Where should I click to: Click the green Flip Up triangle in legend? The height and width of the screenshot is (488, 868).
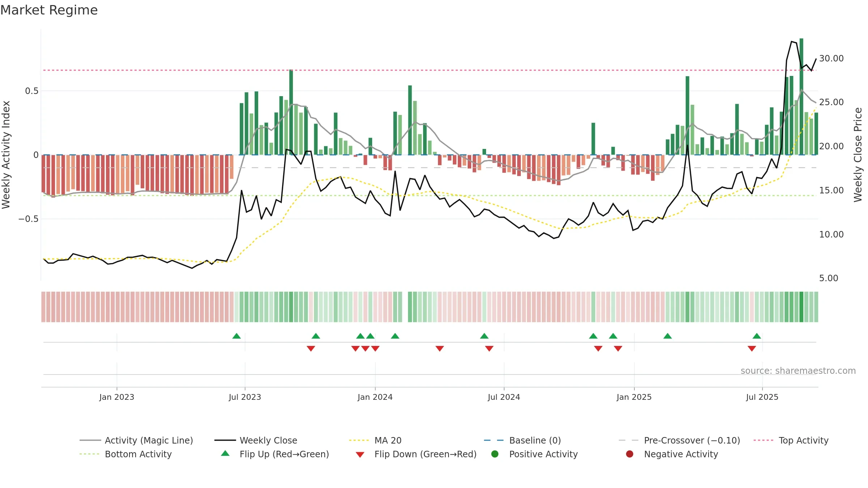click(225, 453)
